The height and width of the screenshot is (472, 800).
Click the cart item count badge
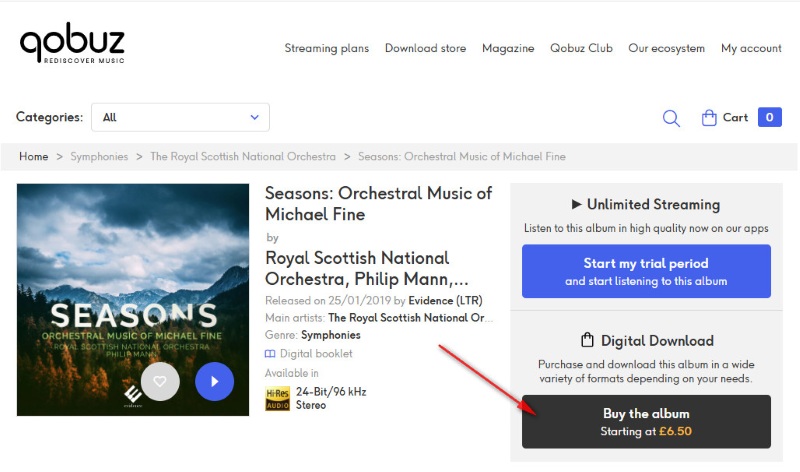pyautogui.click(x=769, y=117)
